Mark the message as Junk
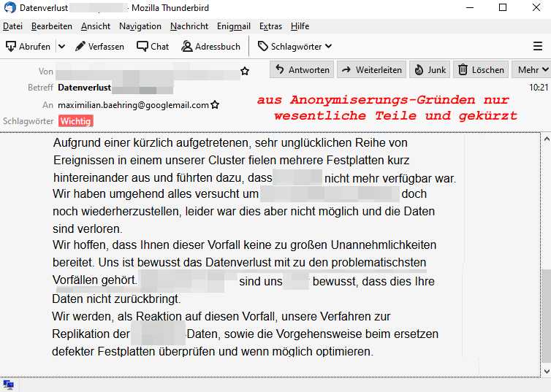 (x=430, y=70)
